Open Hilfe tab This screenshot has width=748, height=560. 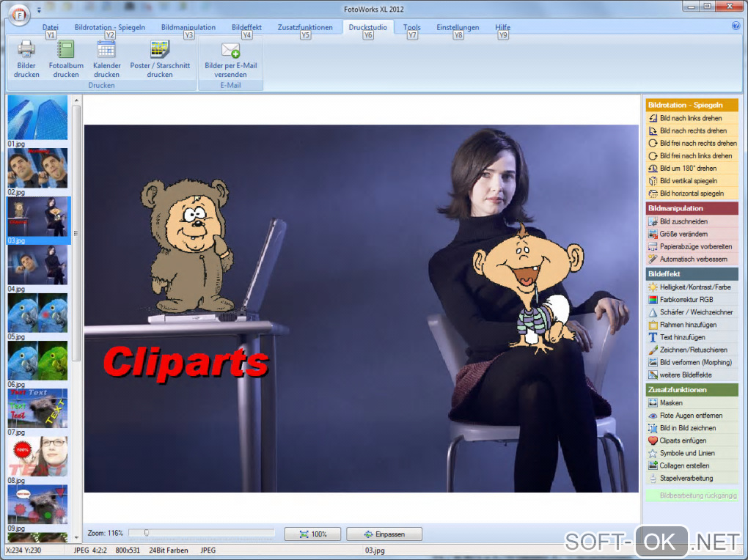pos(502,27)
